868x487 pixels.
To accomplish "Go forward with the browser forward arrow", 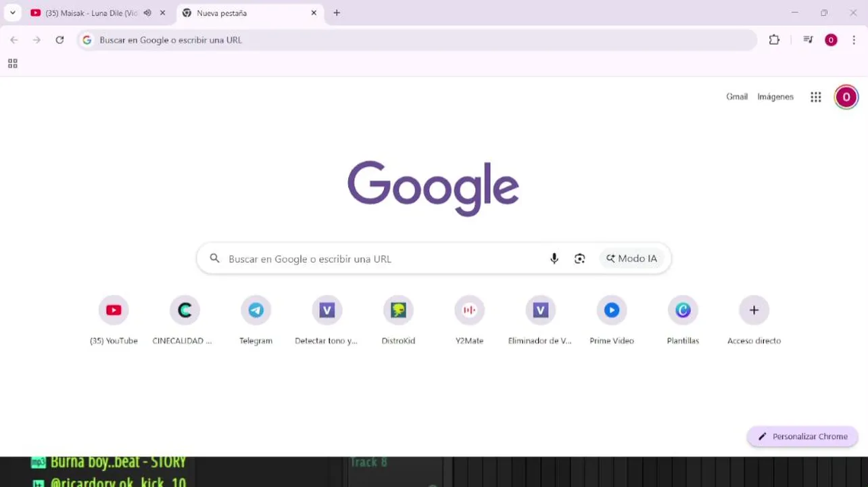I will coord(37,40).
